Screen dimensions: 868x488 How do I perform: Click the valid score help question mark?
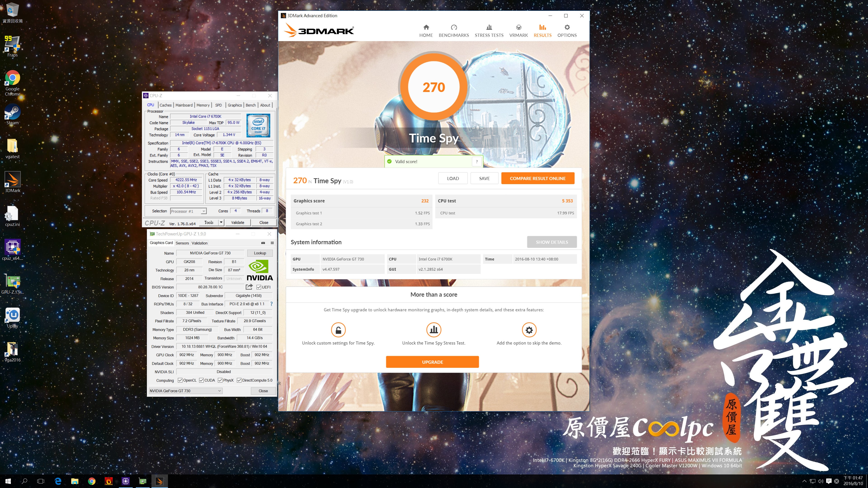[x=476, y=162]
